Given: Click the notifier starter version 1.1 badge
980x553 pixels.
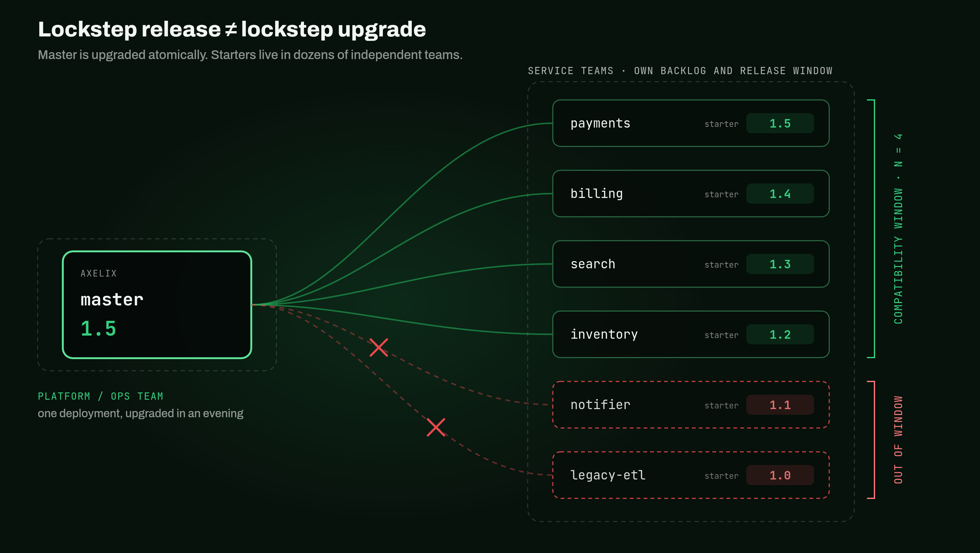Looking at the screenshot, I should pos(780,405).
